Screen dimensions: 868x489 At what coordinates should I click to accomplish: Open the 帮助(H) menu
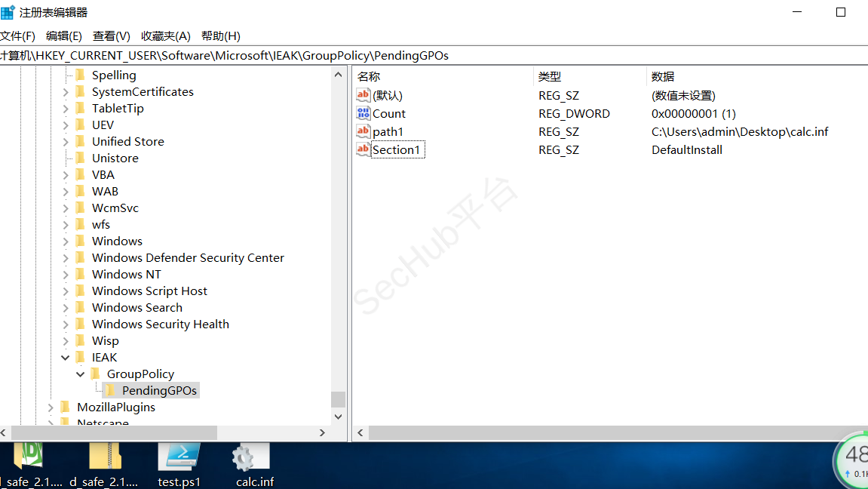(220, 36)
